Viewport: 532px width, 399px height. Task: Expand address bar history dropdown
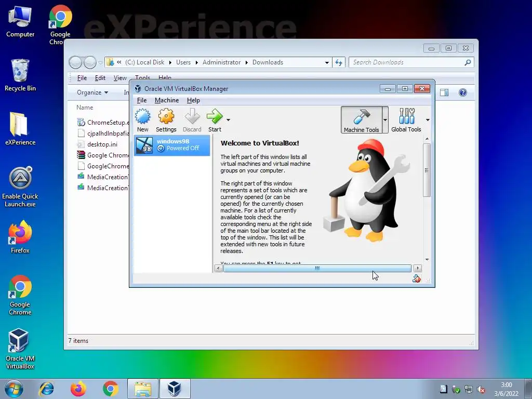[327, 62]
